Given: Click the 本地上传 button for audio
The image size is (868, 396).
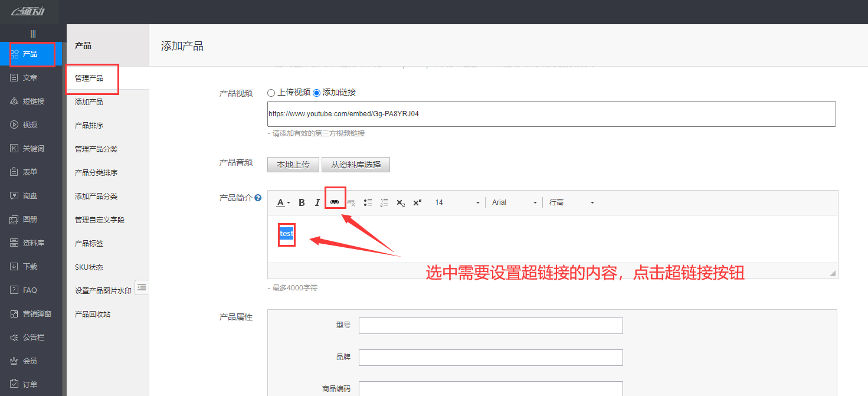Looking at the screenshot, I should [293, 164].
